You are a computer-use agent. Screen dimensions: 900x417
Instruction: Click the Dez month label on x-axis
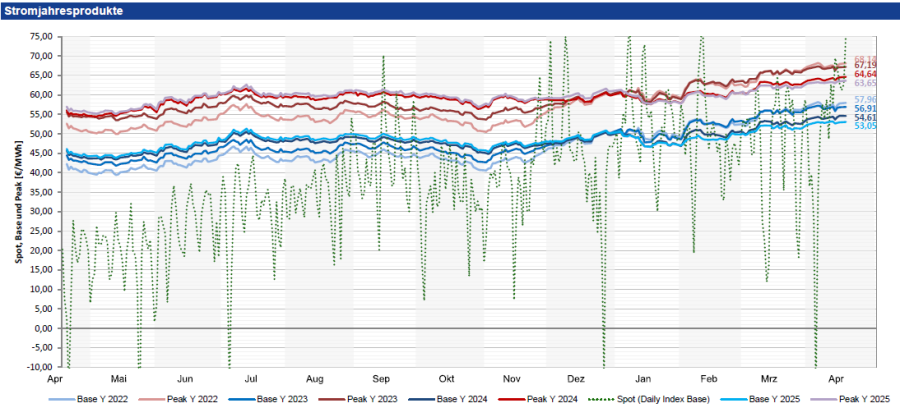(x=575, y=380)
